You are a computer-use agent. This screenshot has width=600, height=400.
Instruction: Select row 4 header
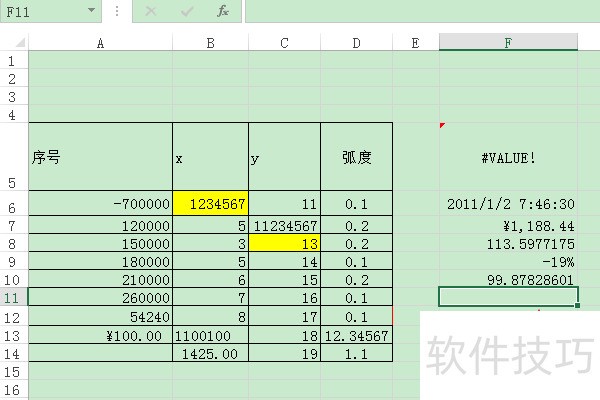[12, 114]
